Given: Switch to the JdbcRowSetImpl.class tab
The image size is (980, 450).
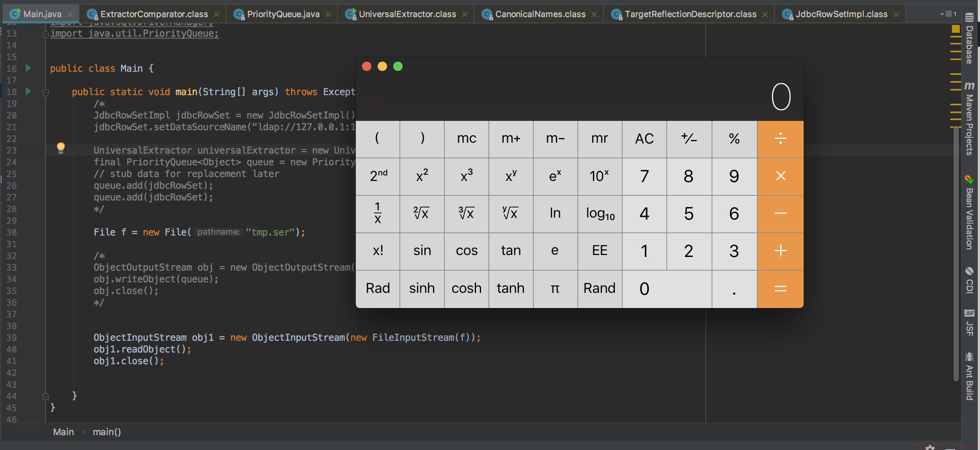Looking at the screenshot, I should coord(842,14).
